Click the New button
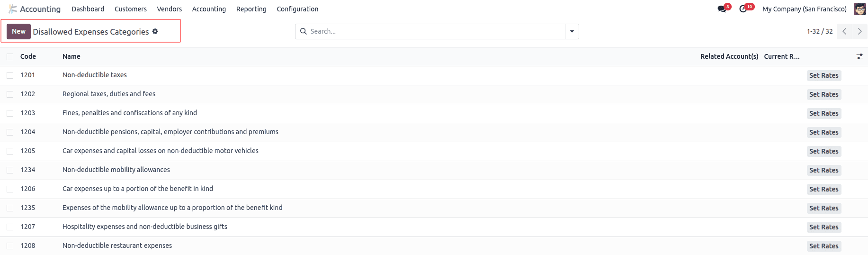This screenshot has width=868, height=255. pyautogui.click(x=18, y=31)
